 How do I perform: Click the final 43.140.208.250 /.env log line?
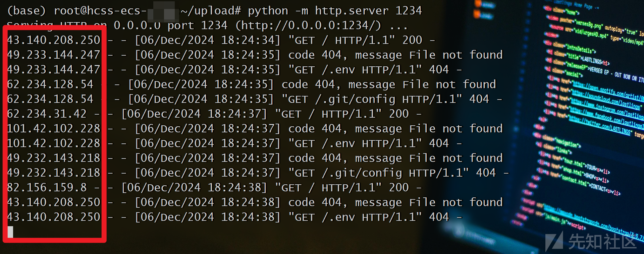(234, 217)
